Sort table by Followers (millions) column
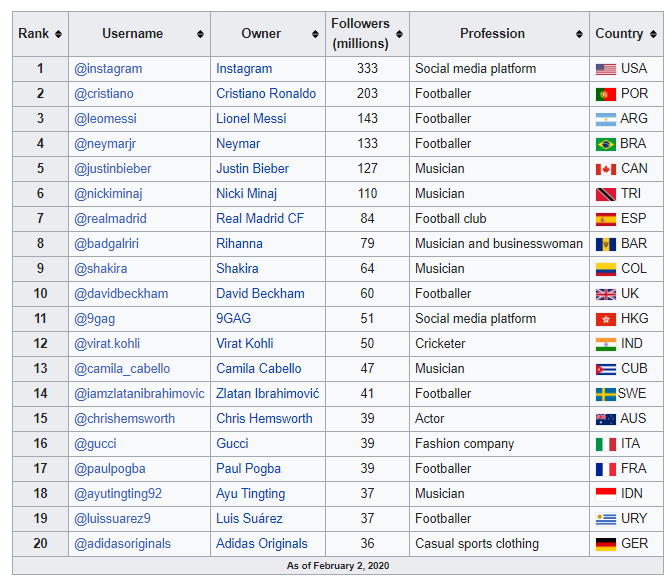This screenshot has width=671, height=582. click(400, 34)
